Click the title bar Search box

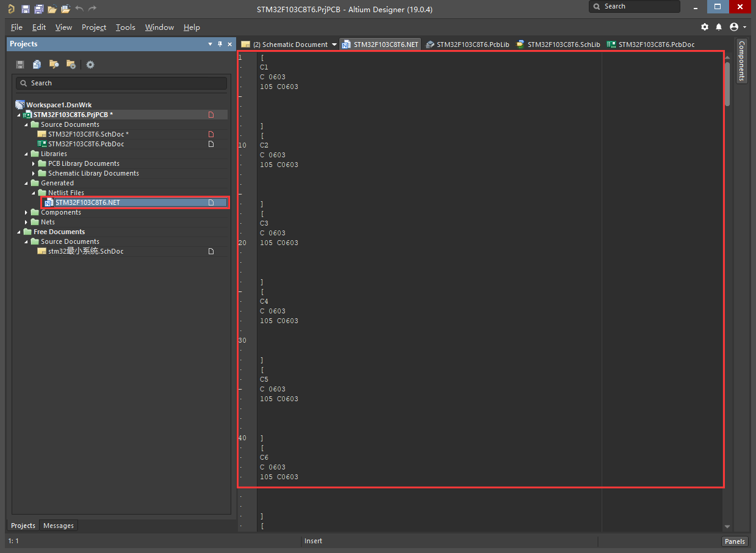[635, 6]
